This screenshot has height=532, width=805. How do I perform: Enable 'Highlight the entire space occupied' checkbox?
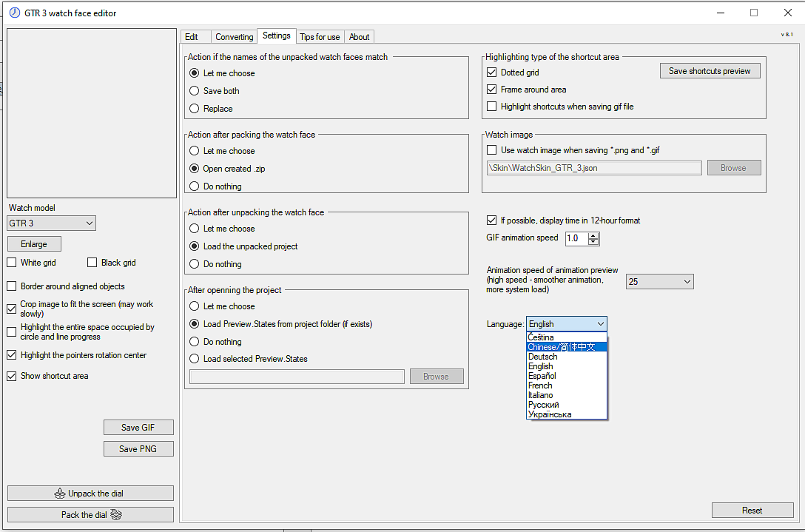pos(11,331)
